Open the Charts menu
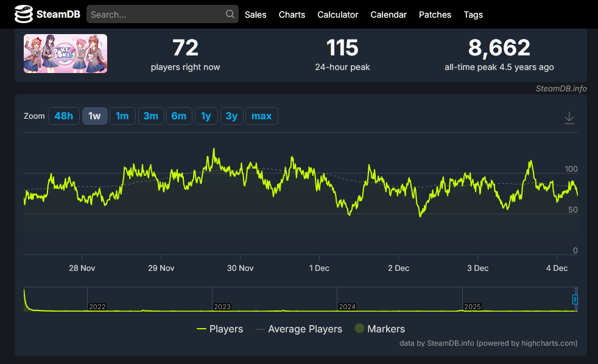This screenshot has width=598, height=364. (x=292, y=15)
